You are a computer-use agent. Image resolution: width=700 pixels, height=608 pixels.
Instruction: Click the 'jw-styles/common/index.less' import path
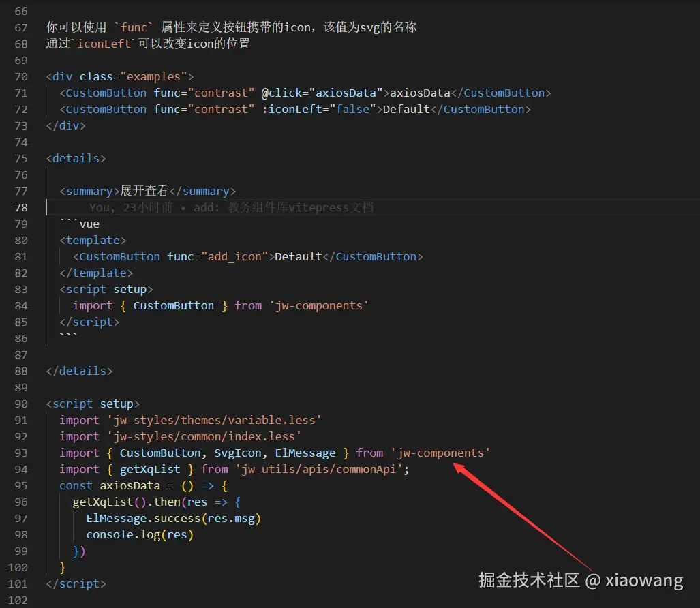coord(204,437)
